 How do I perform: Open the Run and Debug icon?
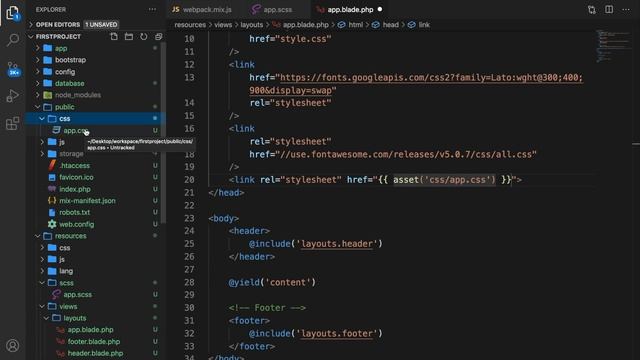13,96
